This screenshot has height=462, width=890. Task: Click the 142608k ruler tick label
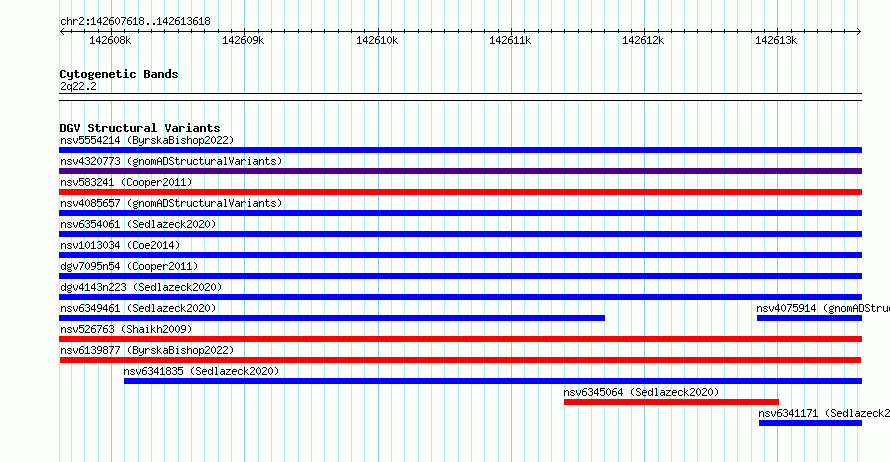tap(110, 40)
